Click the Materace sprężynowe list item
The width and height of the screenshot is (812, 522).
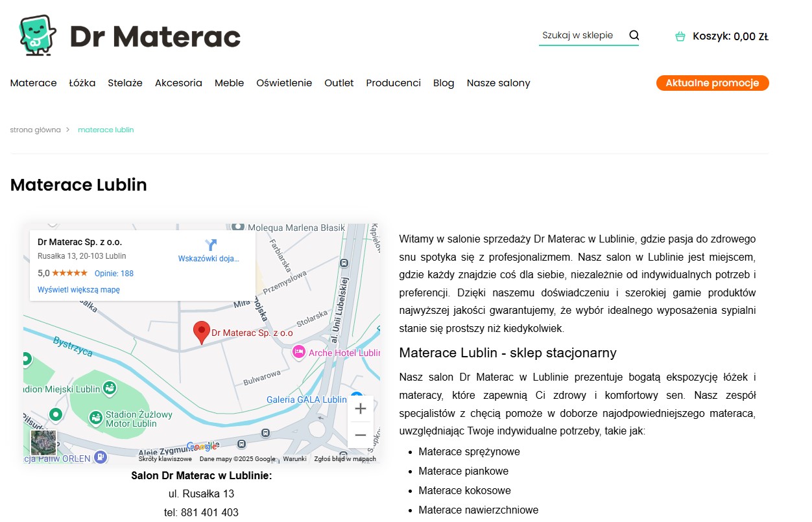click(x=470, y=452)
